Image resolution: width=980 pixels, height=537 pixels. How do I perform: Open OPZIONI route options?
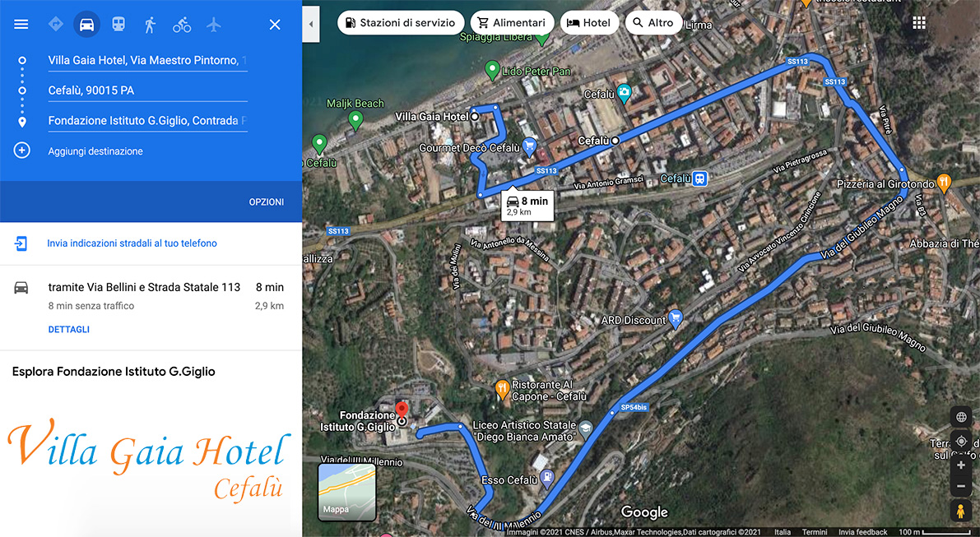[267, 201]
